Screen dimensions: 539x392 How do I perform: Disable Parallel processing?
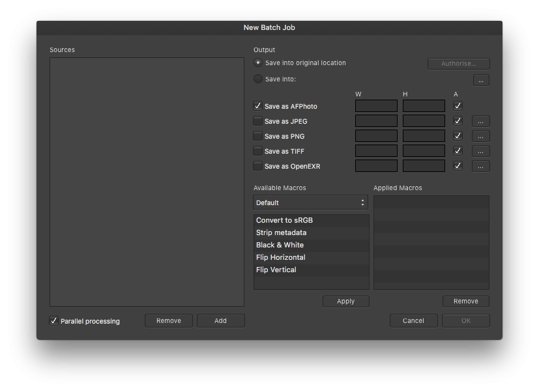tap(53, 320)
